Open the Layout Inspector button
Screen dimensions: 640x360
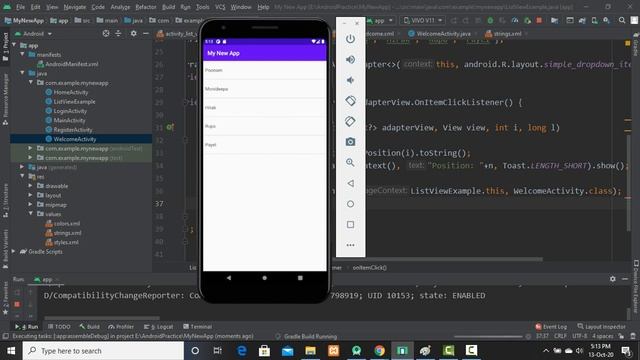coord(601,327)
